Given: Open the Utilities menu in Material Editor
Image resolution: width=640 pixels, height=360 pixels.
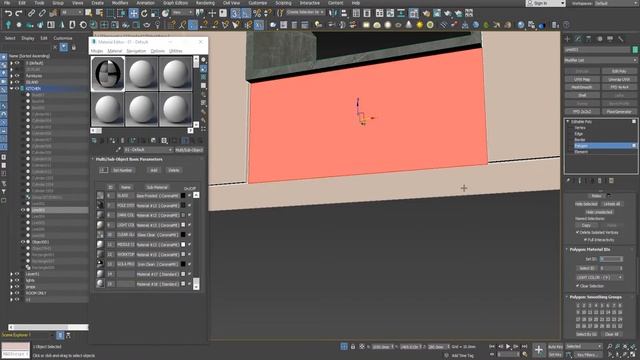Looking at the screenshot, I should (x=176, y=51).
